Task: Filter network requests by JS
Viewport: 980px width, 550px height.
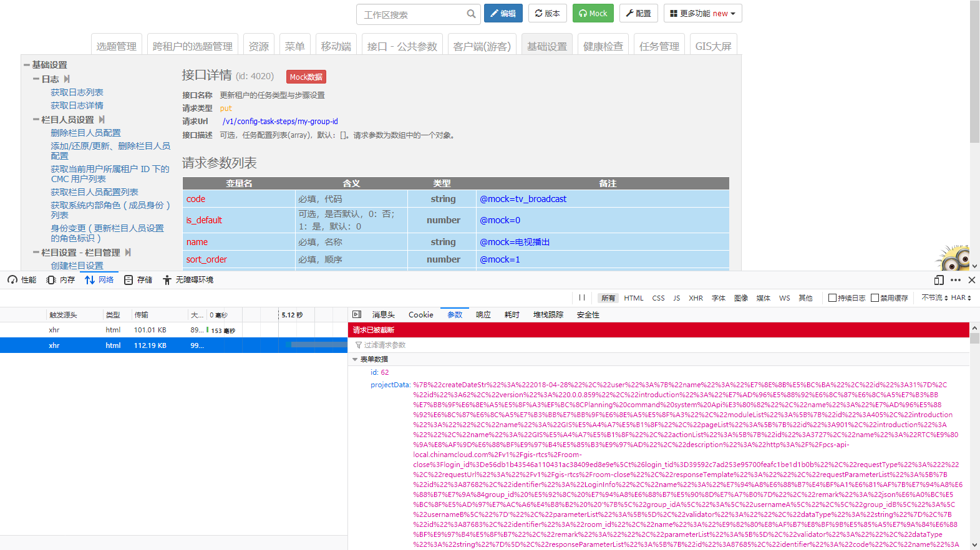Action: [x=677, y=298]
